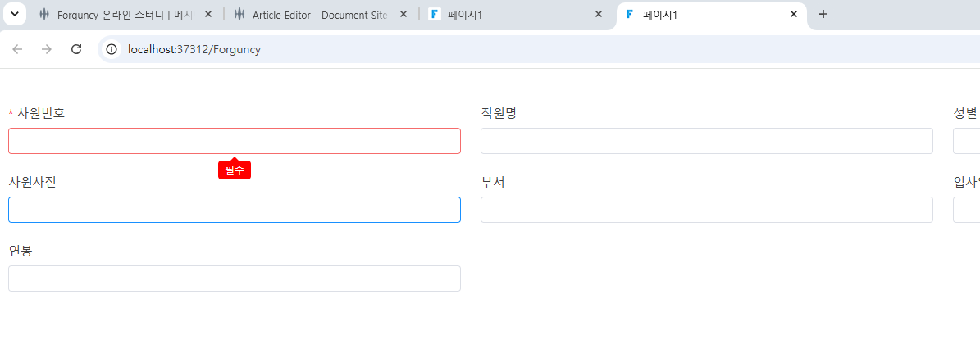Image resolution: width=980 pixels, height=363 pixels.
Task: Focus the 사원번호 input field
Action: tap(235, 141)
